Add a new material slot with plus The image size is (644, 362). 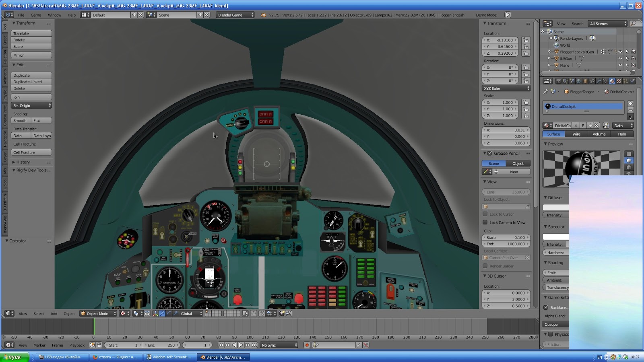tap(630, 104)
